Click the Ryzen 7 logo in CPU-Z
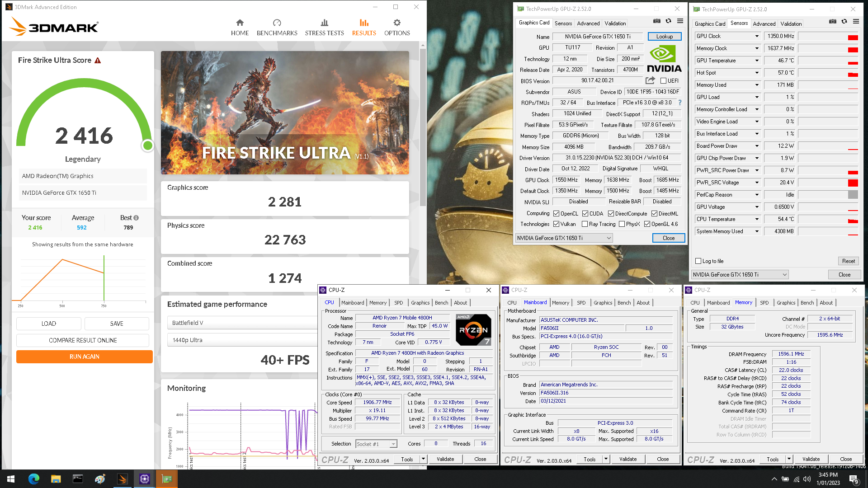 coord(473,329)
